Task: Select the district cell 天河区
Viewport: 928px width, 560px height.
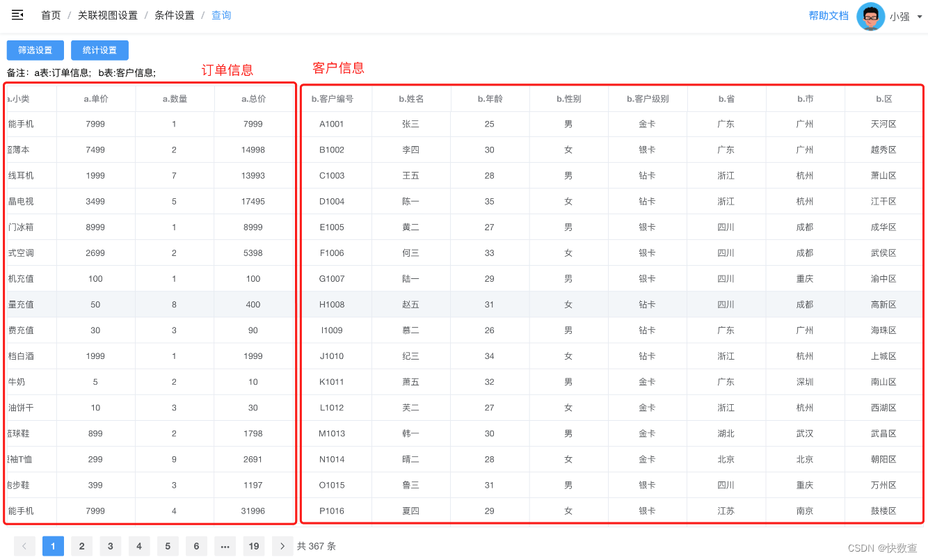Action: pyautogui.click(x=883, y=124)
